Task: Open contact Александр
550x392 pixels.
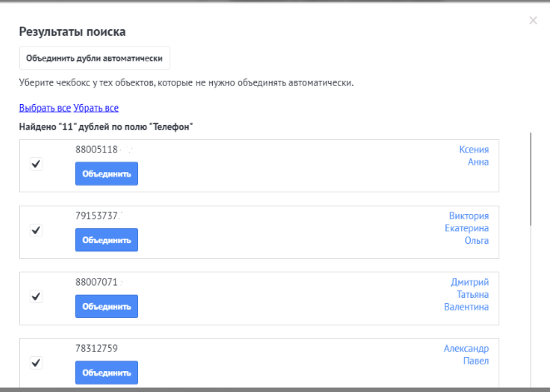Action: (466, 349)
